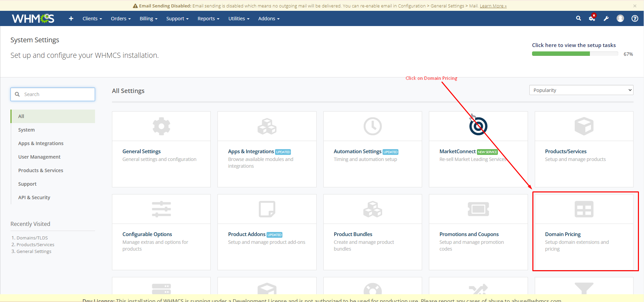Expand the Billing dropdown menu

click(148, 19)
